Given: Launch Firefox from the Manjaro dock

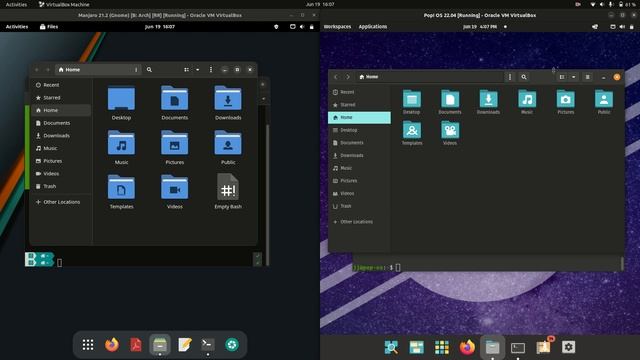Looking at the screenshot, I should (x=111, y=344).
